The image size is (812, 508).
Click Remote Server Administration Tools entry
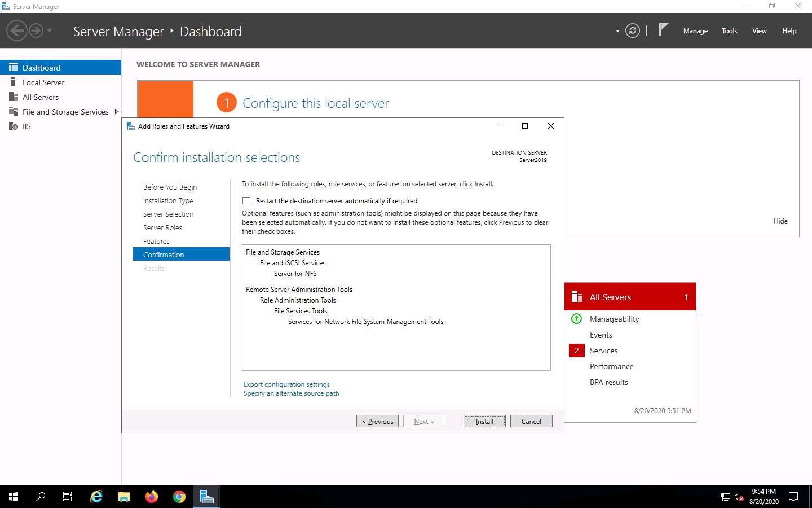point(299,290)
